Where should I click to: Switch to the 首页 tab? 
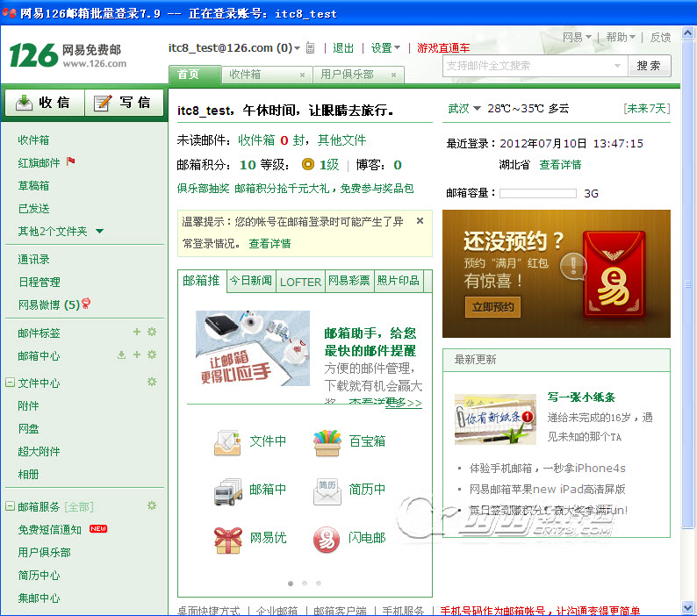[195, 75]
